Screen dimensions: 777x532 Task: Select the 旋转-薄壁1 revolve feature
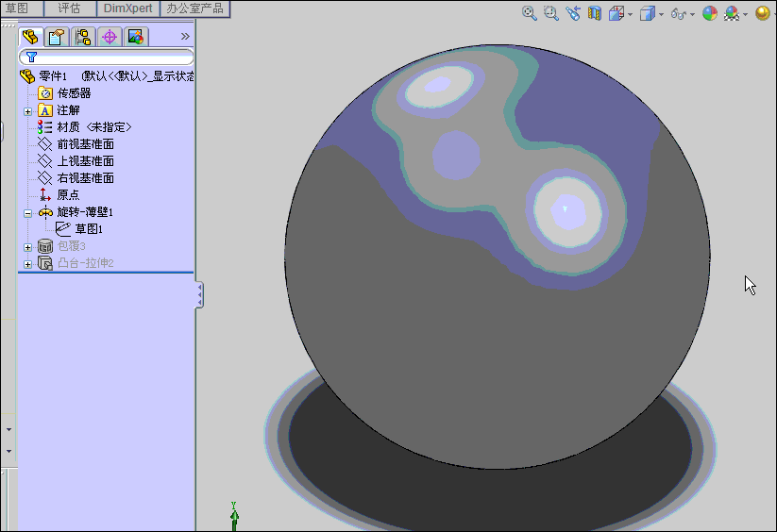tap(85, 212)
